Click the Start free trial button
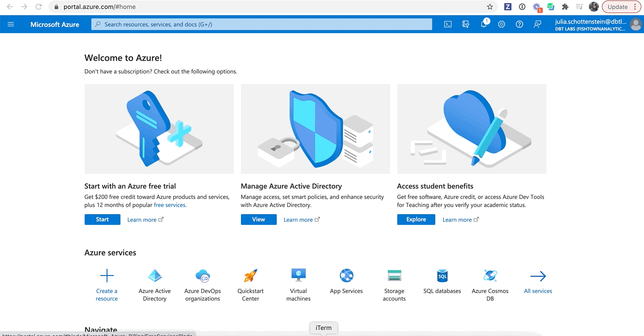Image resolution: width=644 pixels, height=336 pixels. tap(102, 220)
